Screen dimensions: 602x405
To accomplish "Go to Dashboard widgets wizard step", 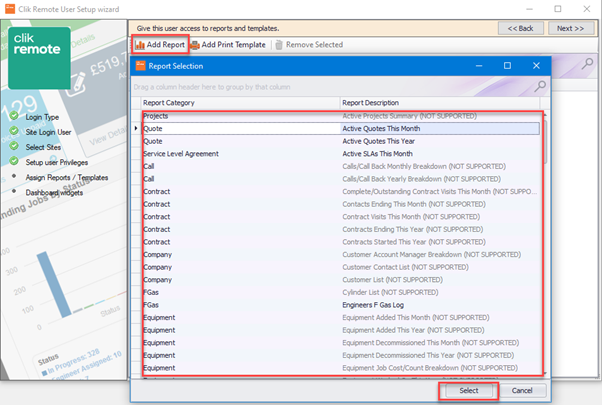I will 54,192.
